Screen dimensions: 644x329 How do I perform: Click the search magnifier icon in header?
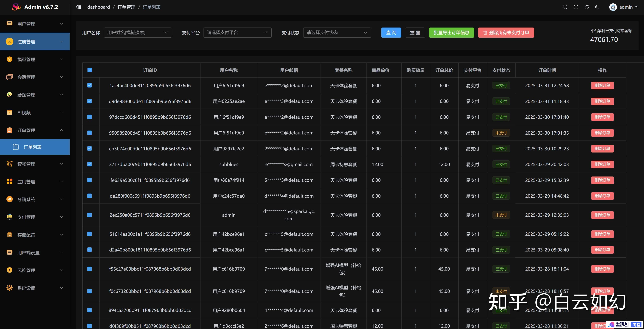click(x=565, y=7)
